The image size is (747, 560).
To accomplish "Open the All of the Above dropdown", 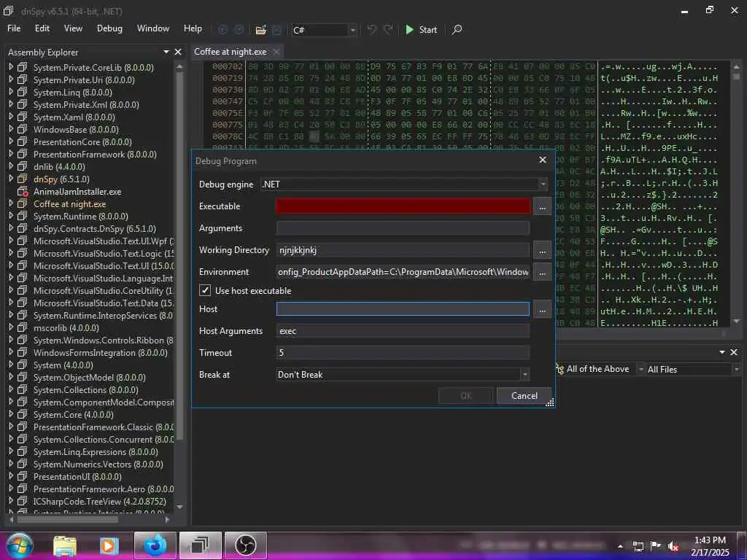I will click(x=640, y=370).
